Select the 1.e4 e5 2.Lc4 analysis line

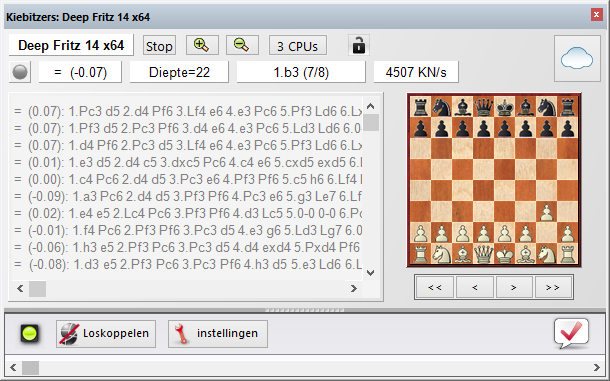click(188, 214)
